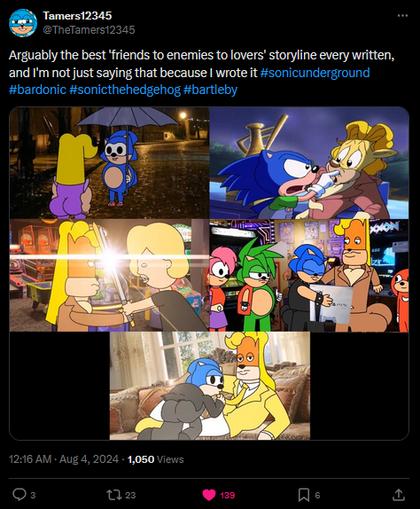Click the reply speech bubble icon
Screen dimensions: 420x509
click(x=19, y=495)
